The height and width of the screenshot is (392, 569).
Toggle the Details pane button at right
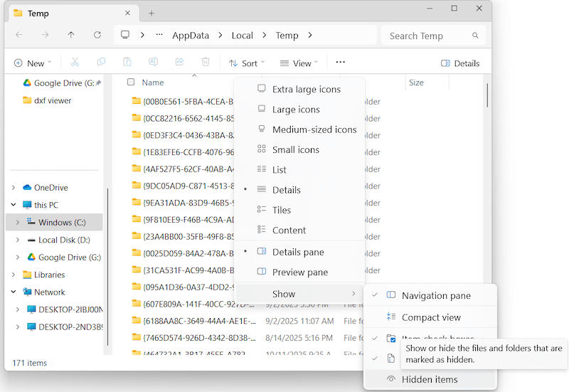(460, 63)
